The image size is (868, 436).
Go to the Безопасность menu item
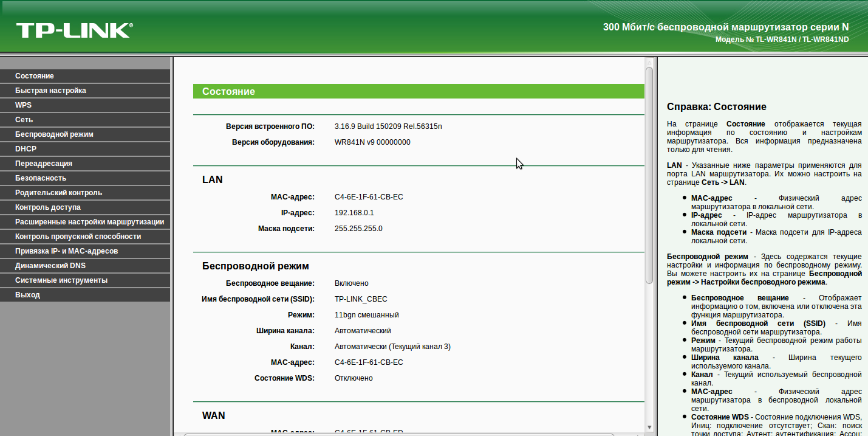point(85,178)
